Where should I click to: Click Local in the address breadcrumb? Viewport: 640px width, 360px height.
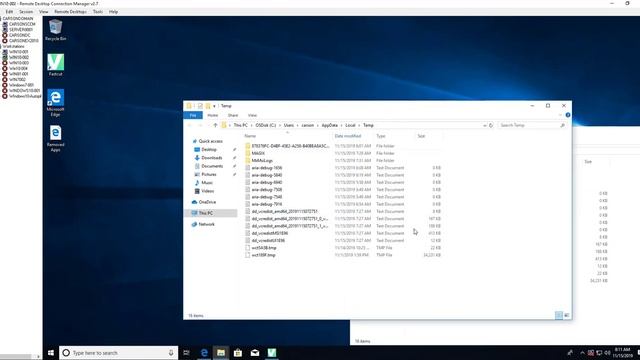pos(350,125)
